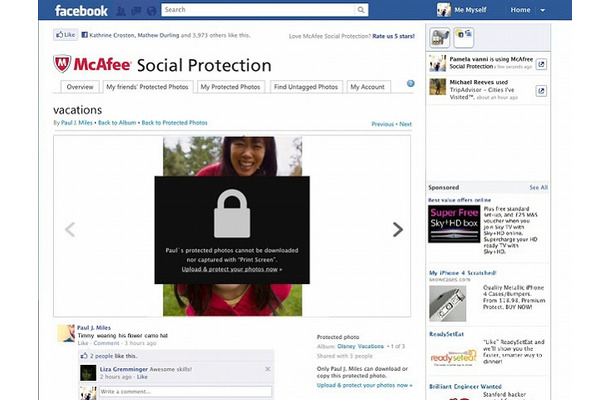Click the McAfee shield logo
610x400 pixels.
pos(62,64)
